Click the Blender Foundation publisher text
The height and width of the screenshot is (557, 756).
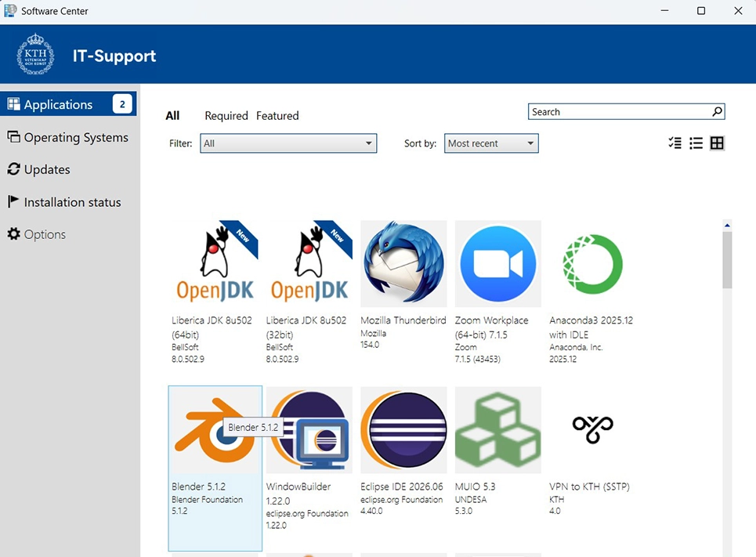pyautogui.click(x=208, y=500)
